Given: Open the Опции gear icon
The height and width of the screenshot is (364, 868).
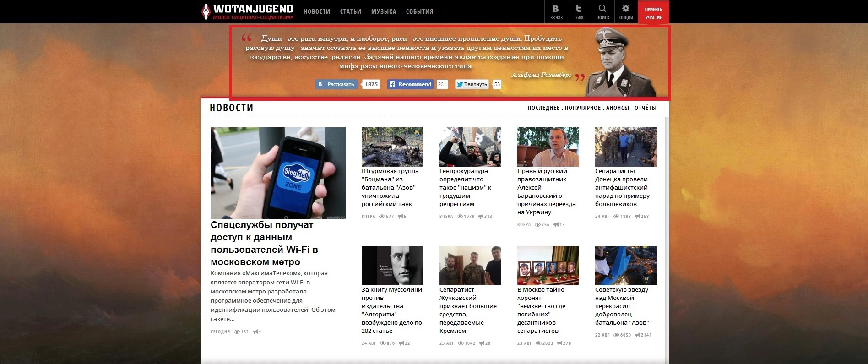Looking at the screenshot, I should click(626, 9).
